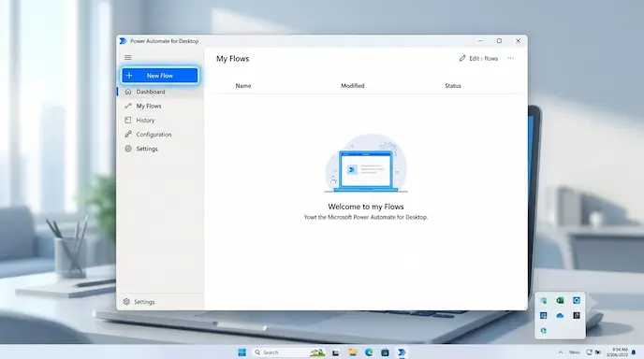Open File Explorer from the taskbar
The image size is (644, 359).
353,352
